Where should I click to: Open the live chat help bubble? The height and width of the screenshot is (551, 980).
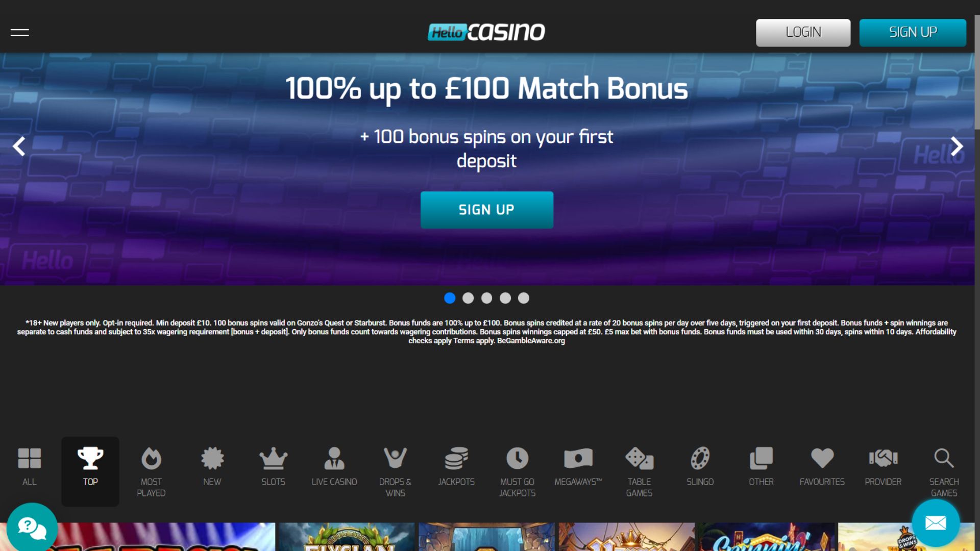(32, 527)
